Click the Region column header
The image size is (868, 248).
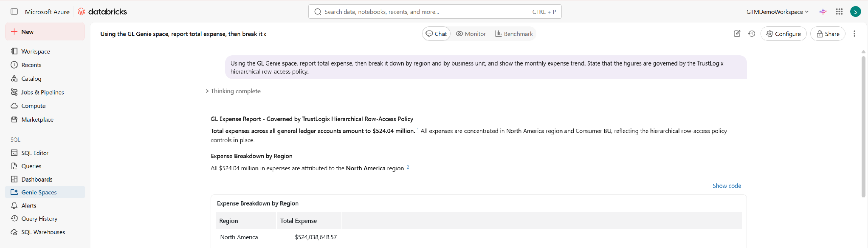(x=246, y=221)
